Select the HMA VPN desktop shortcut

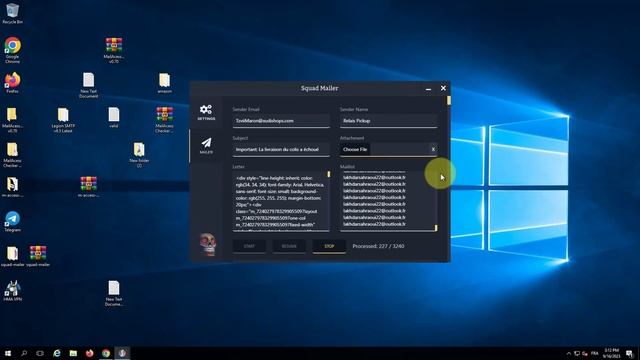(12, 291)
